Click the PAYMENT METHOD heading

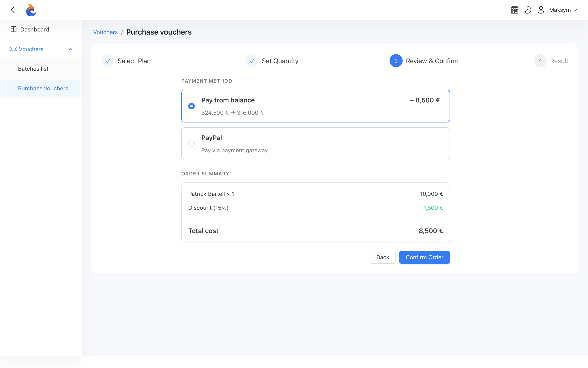pos(207,81)
